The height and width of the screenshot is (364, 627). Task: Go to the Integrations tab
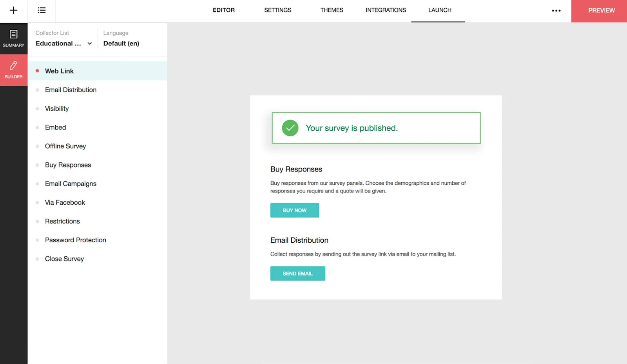coord(386,10)
